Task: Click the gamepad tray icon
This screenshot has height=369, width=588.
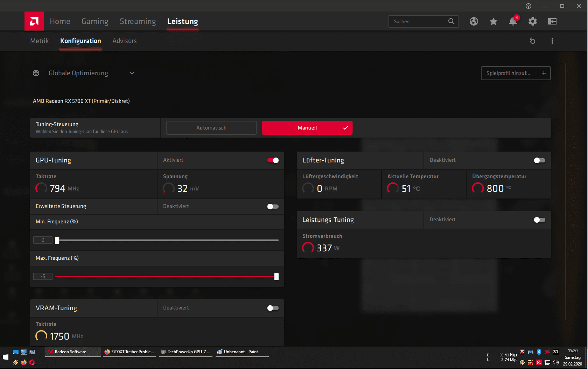Action: 531,352
